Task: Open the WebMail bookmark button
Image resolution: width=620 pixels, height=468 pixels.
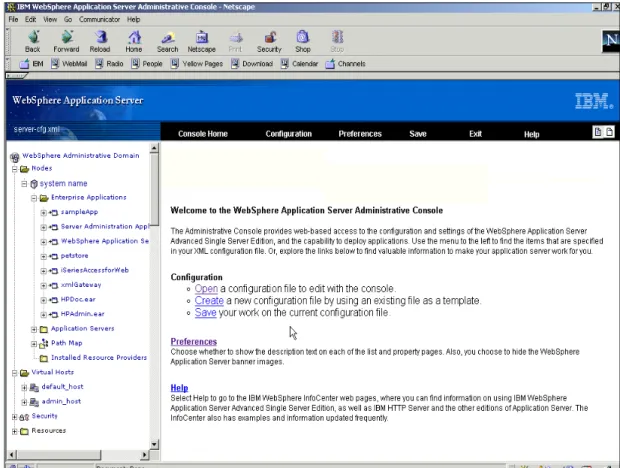Action: [x=69, y=64]
